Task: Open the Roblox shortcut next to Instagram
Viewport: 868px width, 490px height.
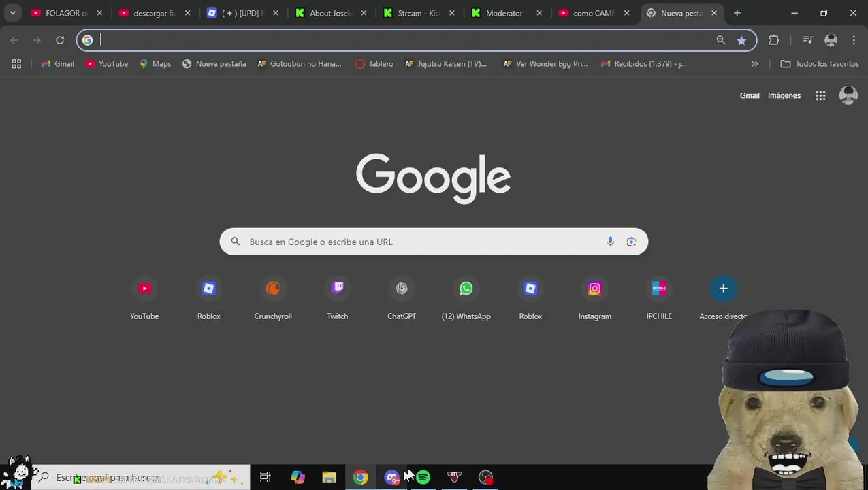Action: (x=530, y=298)
